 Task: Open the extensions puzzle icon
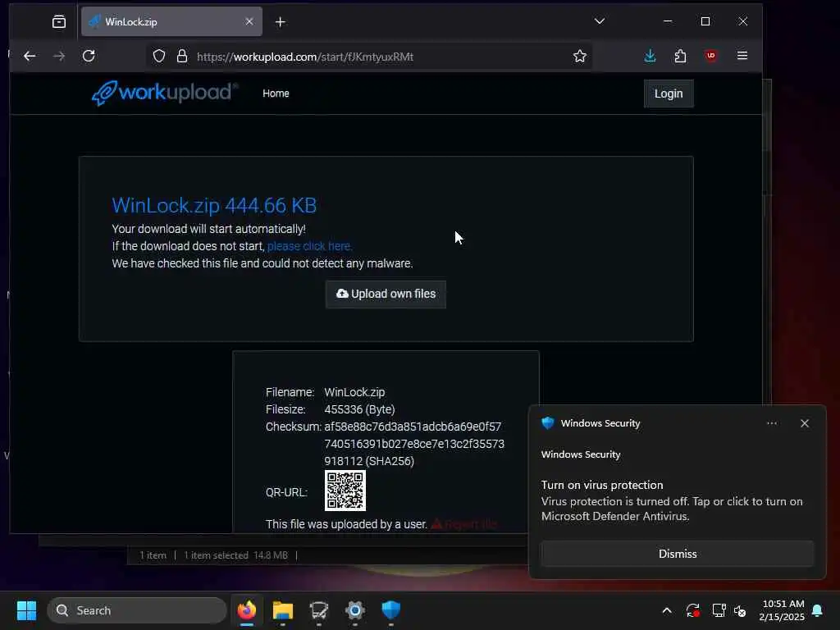pos(680,56)
